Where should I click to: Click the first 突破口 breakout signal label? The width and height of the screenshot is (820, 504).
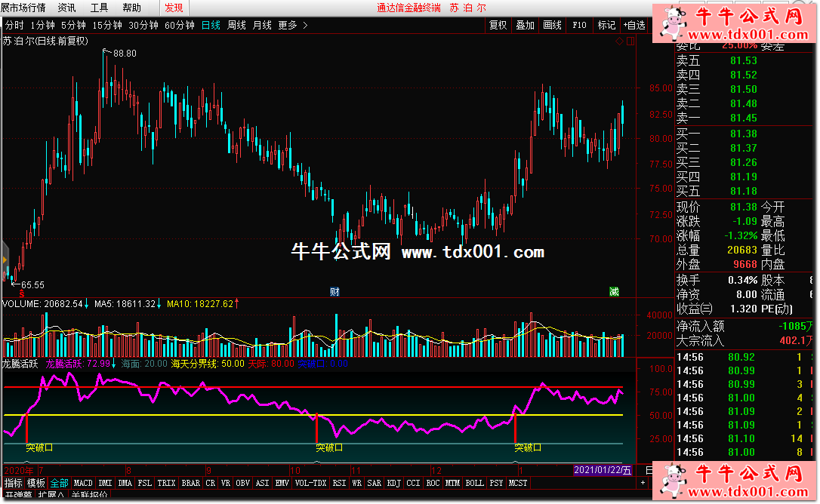coord(39,447)
